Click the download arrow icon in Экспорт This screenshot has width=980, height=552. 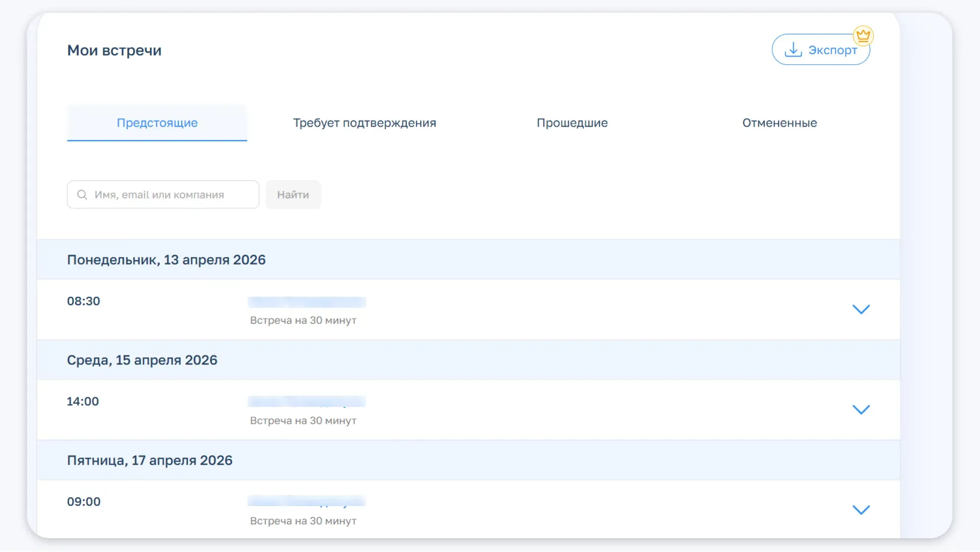[x=793, y=50]
